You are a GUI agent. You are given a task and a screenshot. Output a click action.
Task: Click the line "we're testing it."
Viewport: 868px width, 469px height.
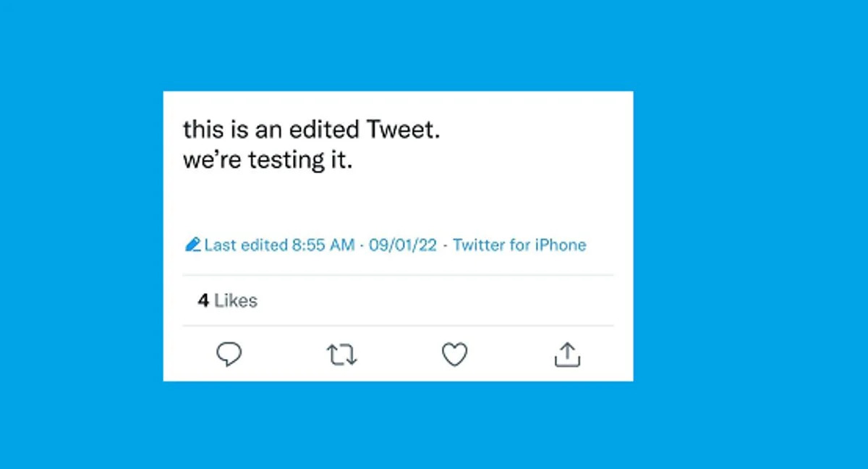(268, 160)
